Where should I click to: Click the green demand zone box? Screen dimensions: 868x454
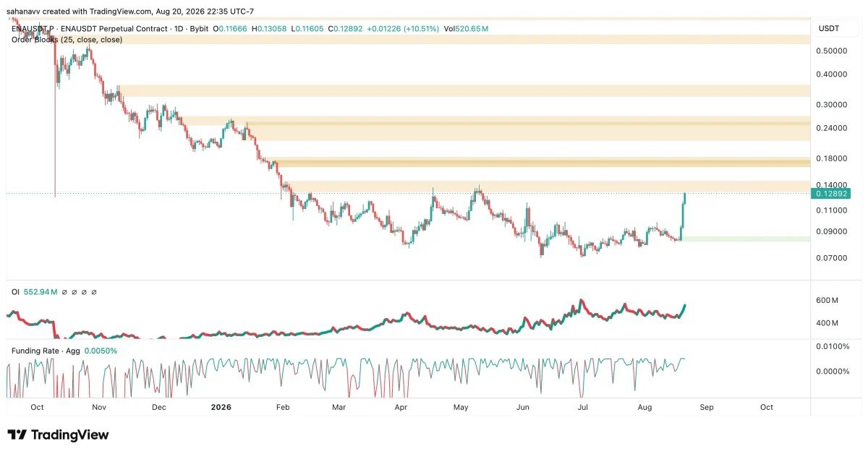pos(746,239)
